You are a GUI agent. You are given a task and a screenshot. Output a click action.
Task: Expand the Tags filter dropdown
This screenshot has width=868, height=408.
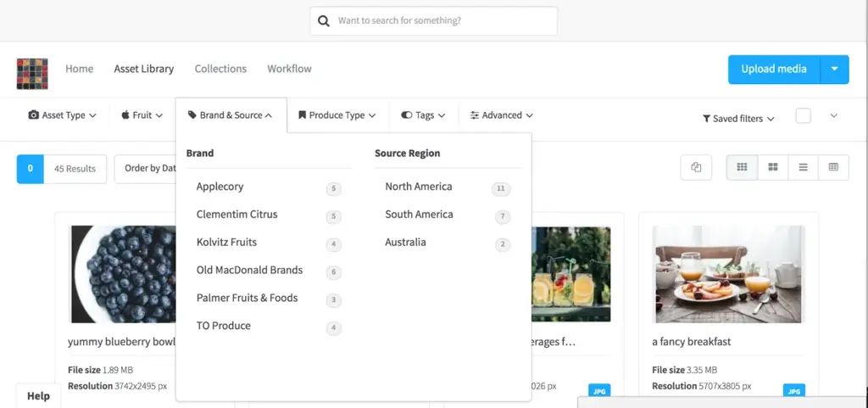pos(424,115)
